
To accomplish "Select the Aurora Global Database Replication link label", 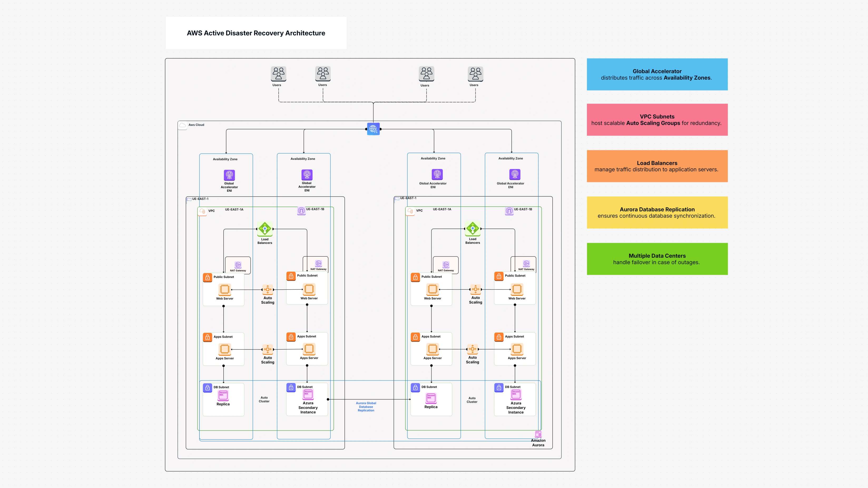I will (366, 407).
